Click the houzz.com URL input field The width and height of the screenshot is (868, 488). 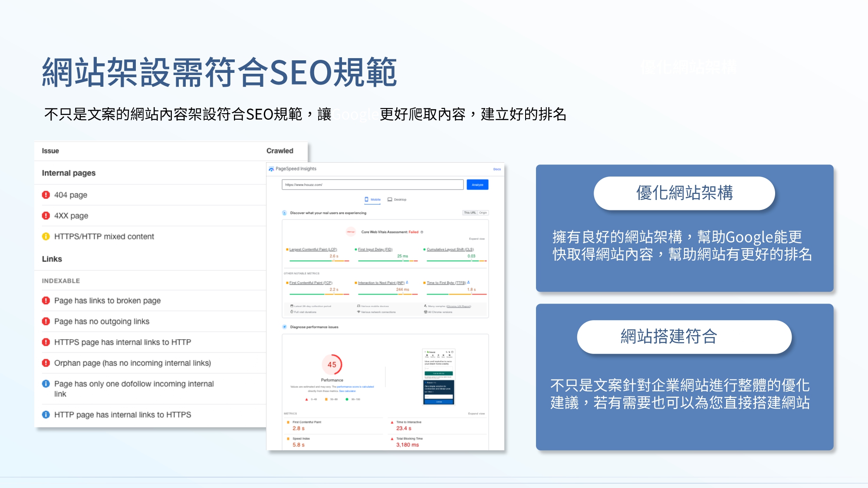372,185
